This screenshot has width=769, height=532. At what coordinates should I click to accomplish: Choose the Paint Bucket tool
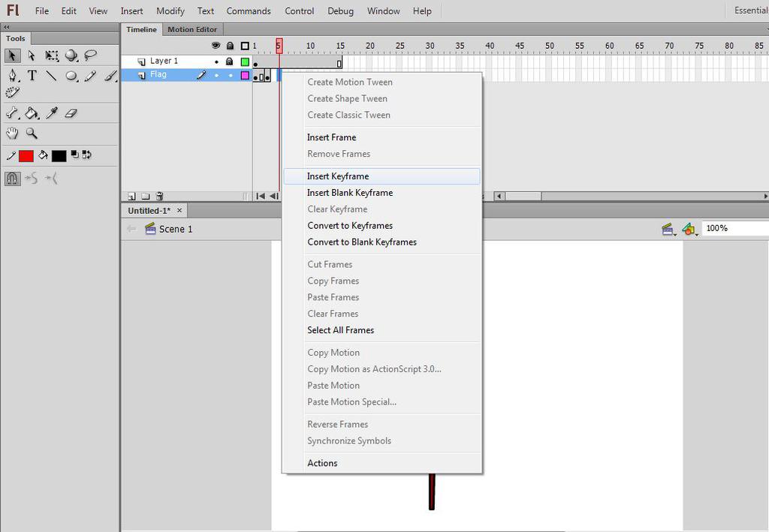pyautogui.click(x=32, y=113)
